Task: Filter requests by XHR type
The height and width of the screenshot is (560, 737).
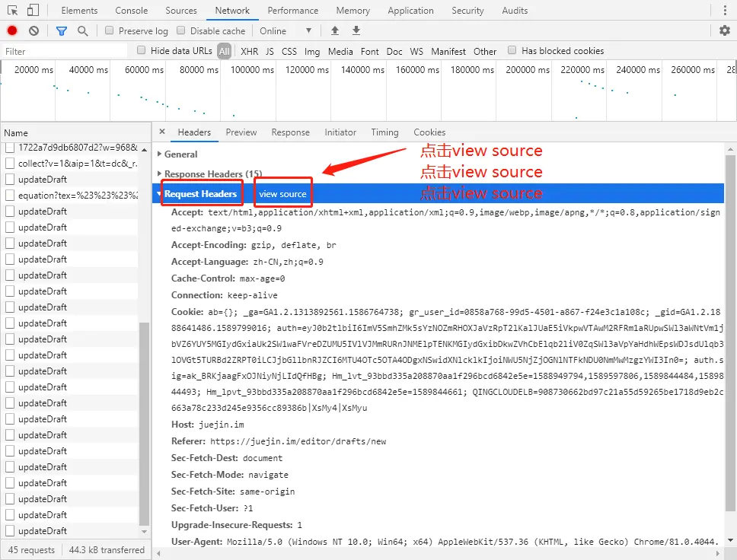Action: click(249, 51)
